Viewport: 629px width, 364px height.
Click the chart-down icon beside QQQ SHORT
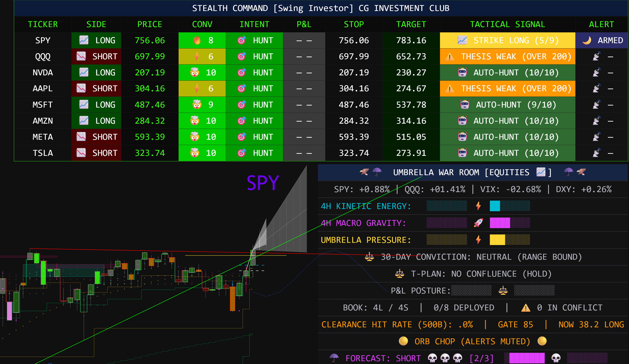(81, 56)
